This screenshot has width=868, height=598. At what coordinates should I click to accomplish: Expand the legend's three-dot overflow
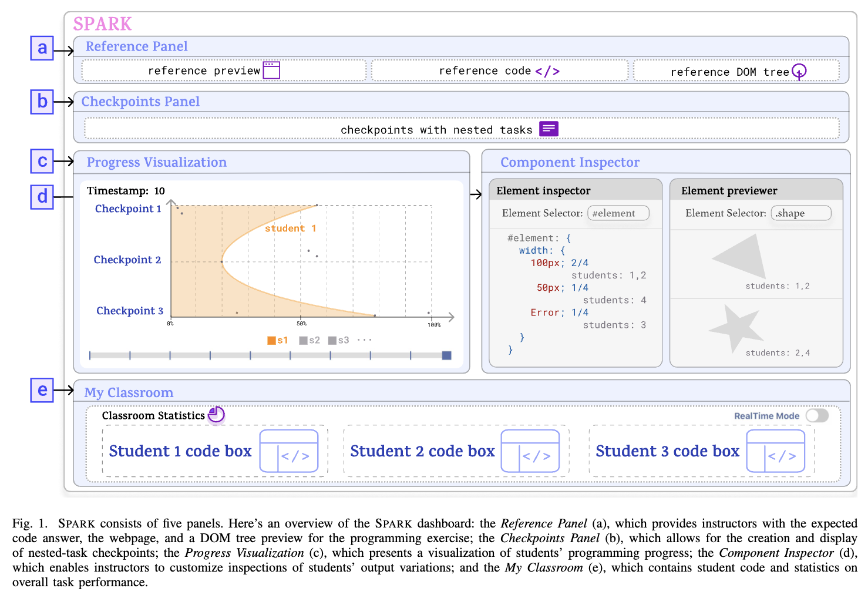364,340
